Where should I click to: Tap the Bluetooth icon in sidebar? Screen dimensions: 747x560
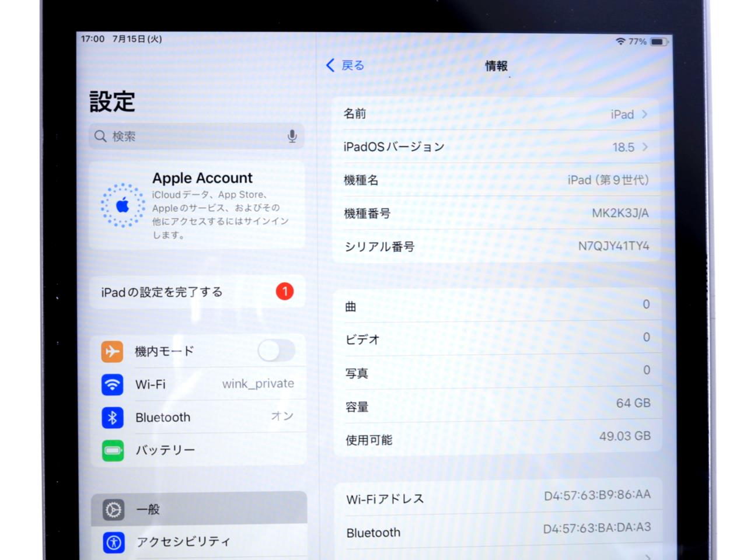tap(113, 418)
